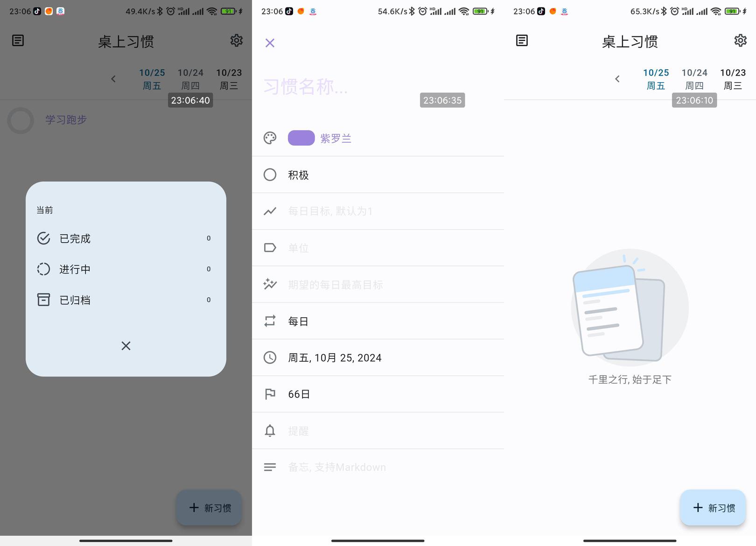756x546 pixels.
Task: Click the bell reminder icon
Action: [270, 431]
